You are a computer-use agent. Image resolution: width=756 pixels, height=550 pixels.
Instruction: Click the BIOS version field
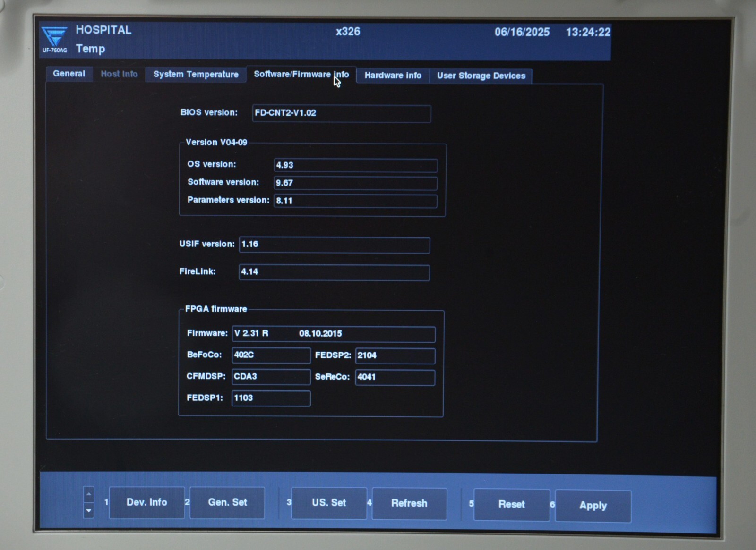(341, 113)
